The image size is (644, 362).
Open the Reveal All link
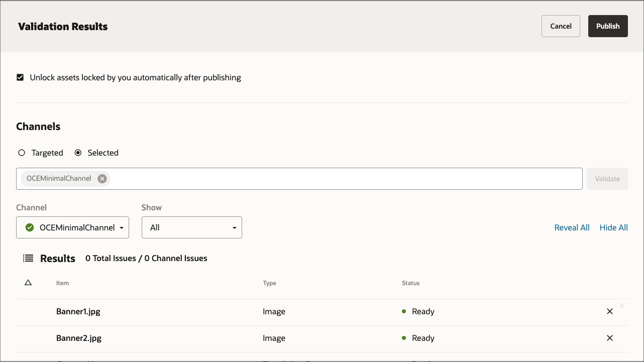[x=572, y=227]
